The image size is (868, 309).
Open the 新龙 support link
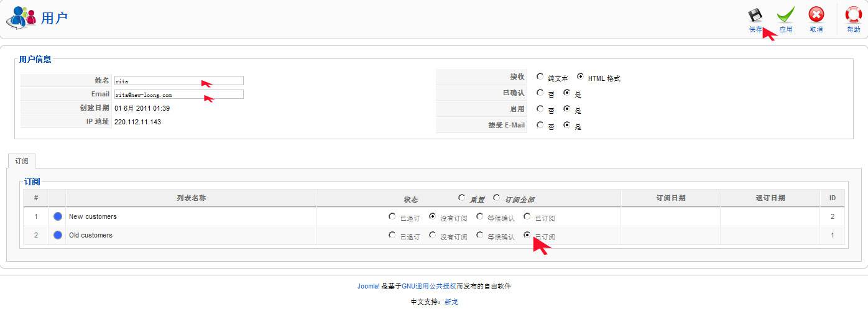click(450, 302)
